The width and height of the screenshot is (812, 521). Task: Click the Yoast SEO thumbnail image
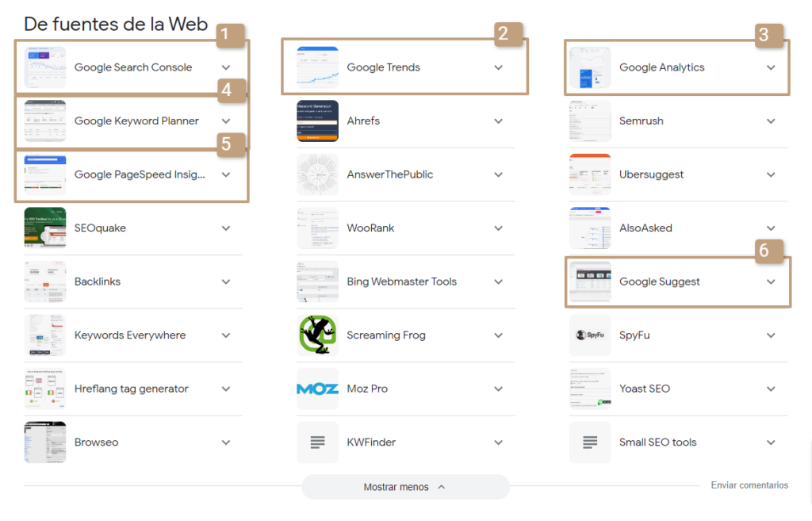click(590, 389)
